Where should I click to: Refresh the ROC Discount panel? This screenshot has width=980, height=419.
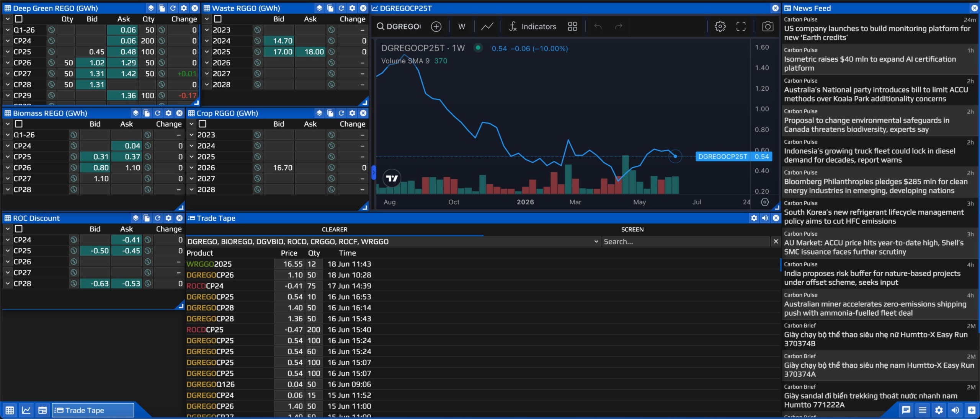tap(158, 218)
